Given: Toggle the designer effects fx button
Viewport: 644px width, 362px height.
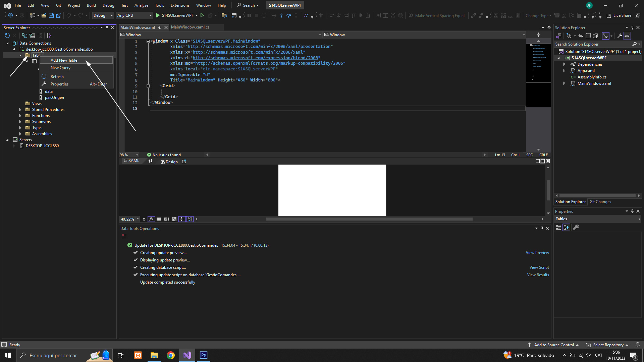Looking at the screenshot, I should pos(151,219).
